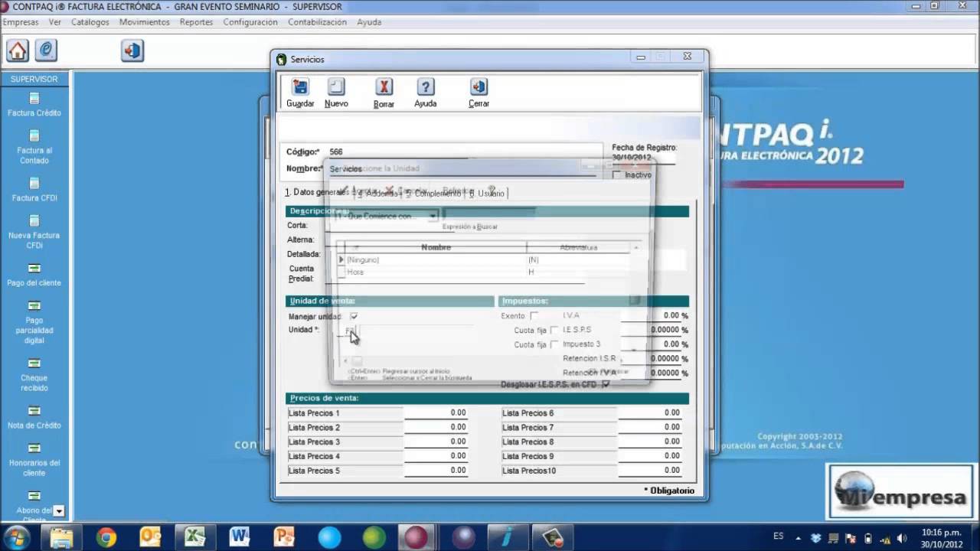This screenshot has height=551, width=980.
Task: Open the Reportes menu
Action: pos(197,22)
